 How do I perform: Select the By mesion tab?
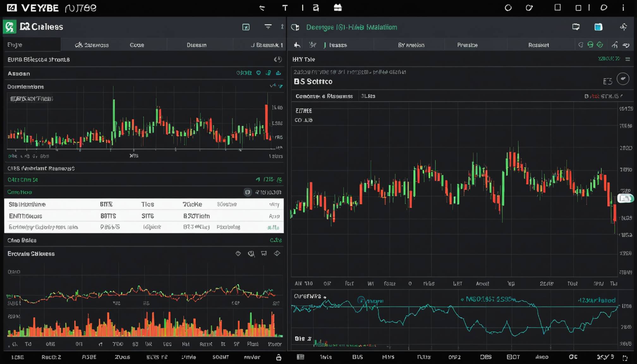411,45
